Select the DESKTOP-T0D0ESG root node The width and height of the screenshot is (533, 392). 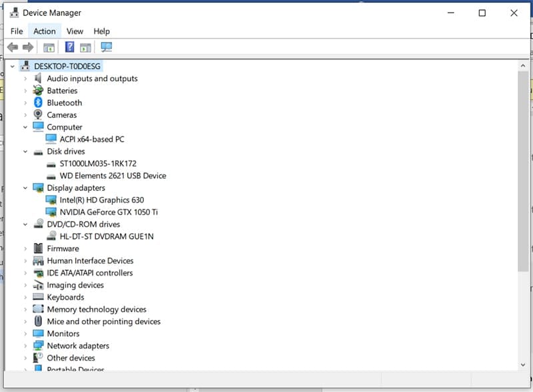pos(65,66)
